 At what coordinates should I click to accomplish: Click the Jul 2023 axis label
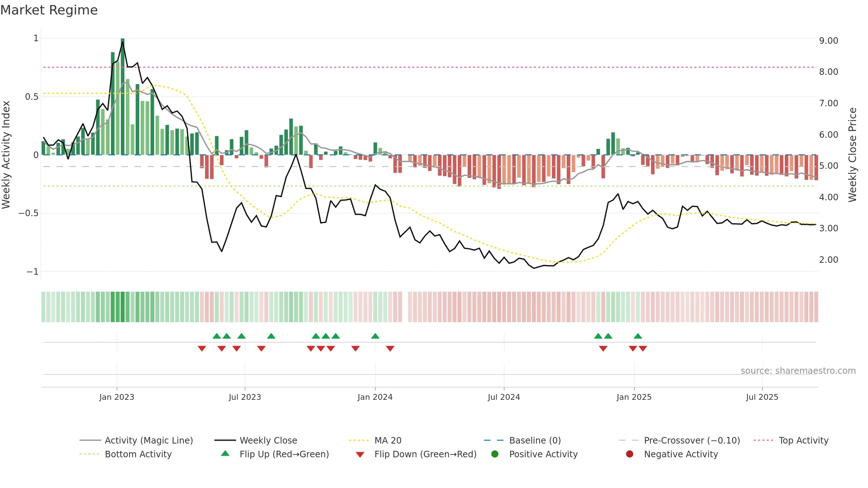click(x=245, y=397)
